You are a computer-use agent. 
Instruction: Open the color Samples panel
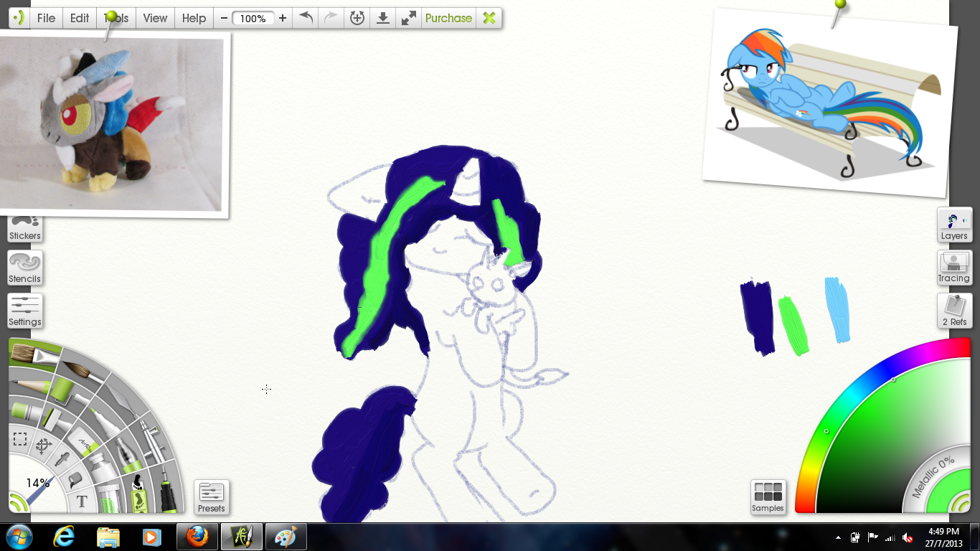click(768, 497)
